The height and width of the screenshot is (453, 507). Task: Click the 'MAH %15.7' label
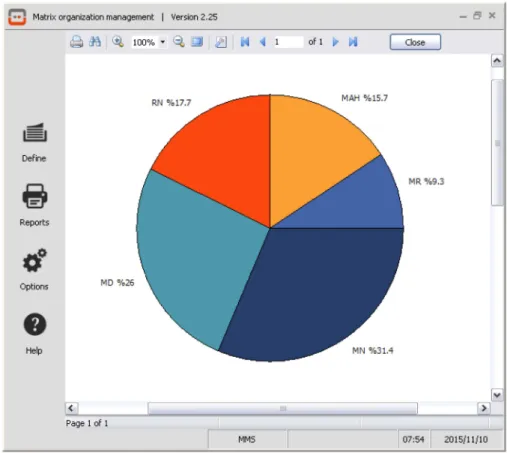coord(364,98)
